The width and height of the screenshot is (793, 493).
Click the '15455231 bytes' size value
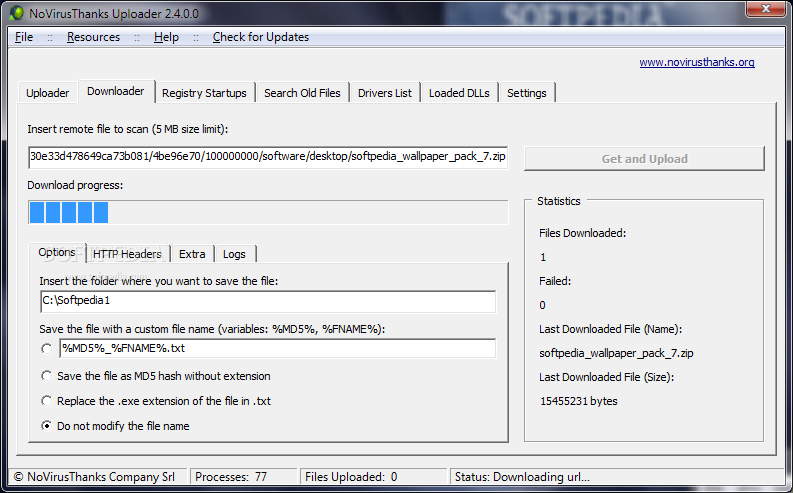coord(579,401)
